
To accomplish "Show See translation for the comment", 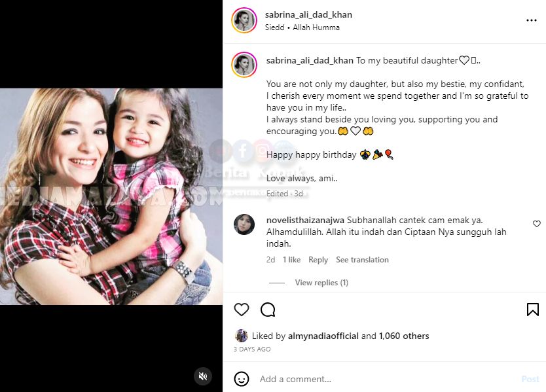I will [x=362, y=260].
